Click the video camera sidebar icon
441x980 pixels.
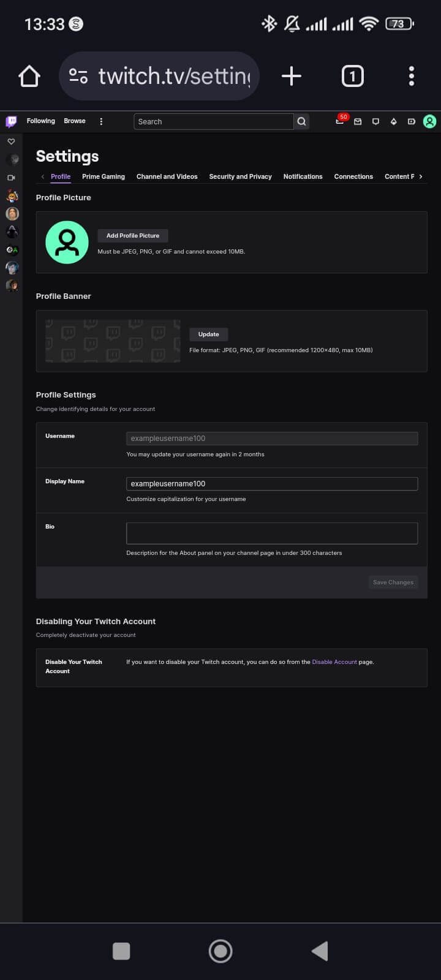(x=10, y=178)
